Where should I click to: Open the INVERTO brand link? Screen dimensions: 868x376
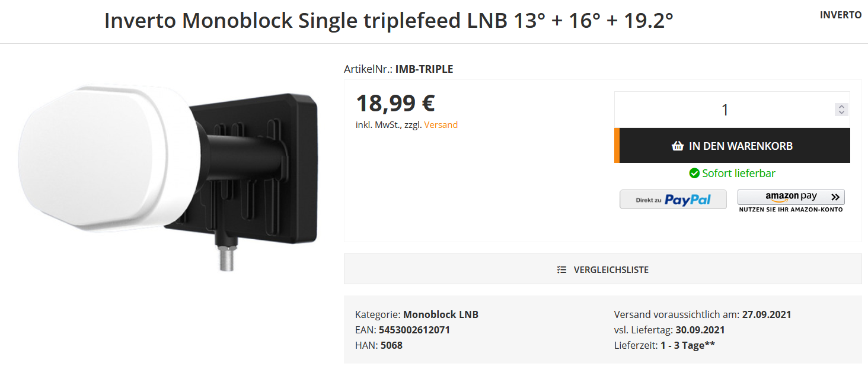(840, 15)
